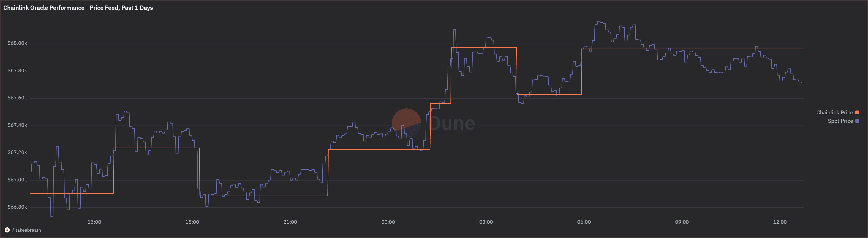Open the Chainlink Oracle Performance chart title
Viewport: 868px width, 238px height.
pyautogui.click(x=78, y=8)
